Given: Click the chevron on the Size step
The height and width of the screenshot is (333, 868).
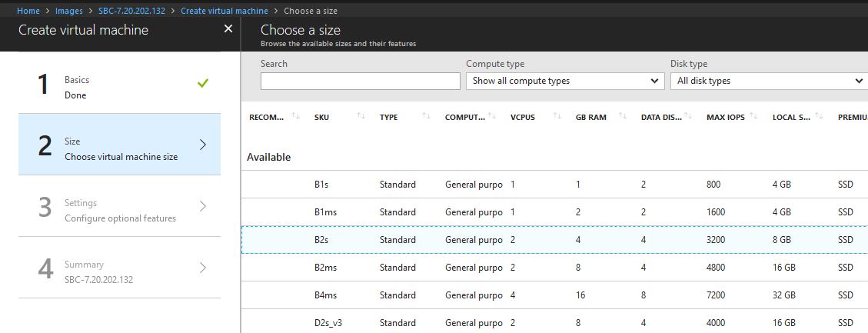Looking at the screenshot, I should 203,145.
